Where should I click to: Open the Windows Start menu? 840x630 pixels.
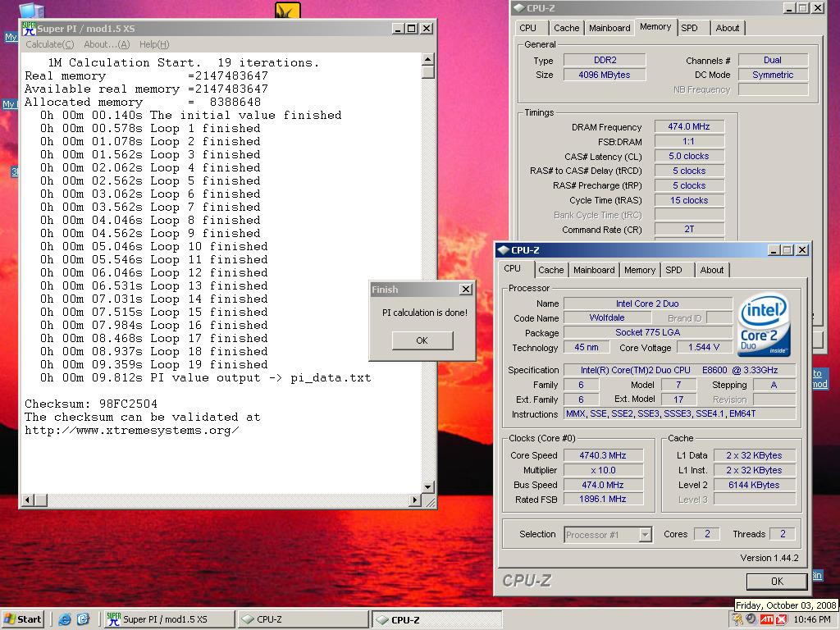(22, 619)
